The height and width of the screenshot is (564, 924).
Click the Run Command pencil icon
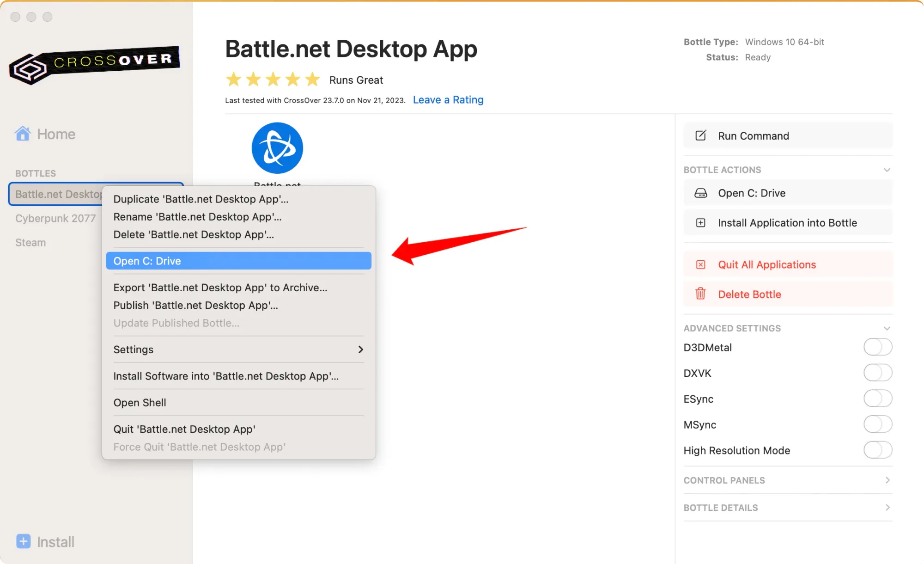pos(700,135)
